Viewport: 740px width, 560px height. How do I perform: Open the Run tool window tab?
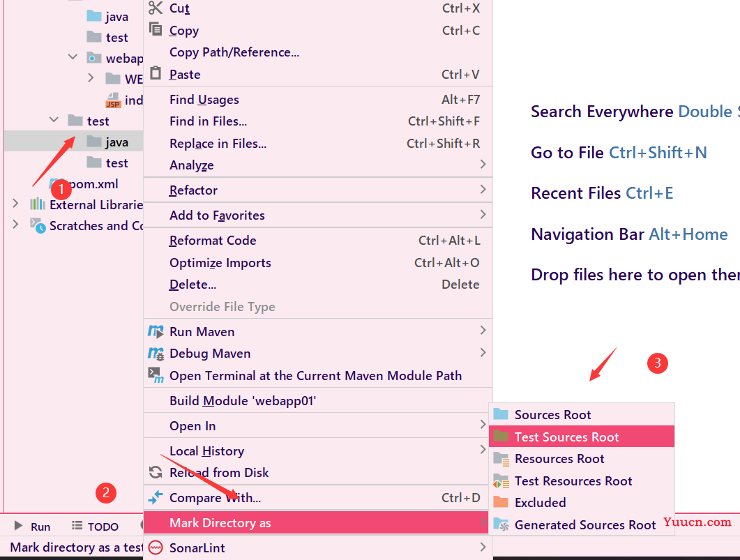[32, 526]
